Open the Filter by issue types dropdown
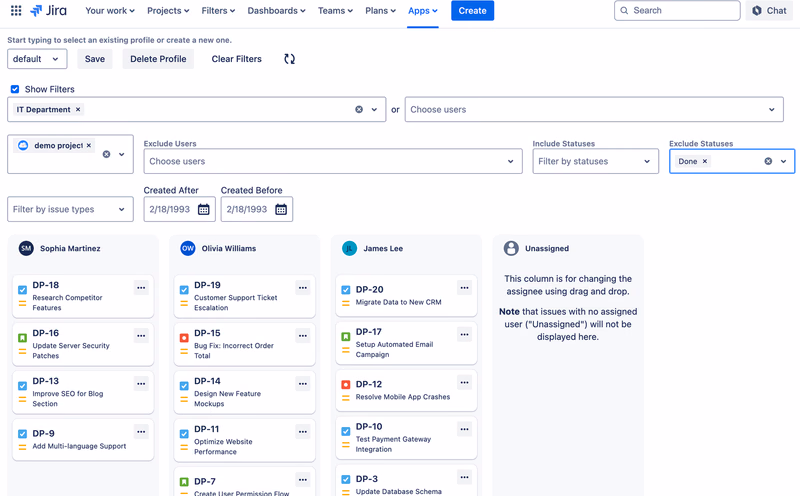The width and height of the screenshot is (800, 496). (70, 209)
